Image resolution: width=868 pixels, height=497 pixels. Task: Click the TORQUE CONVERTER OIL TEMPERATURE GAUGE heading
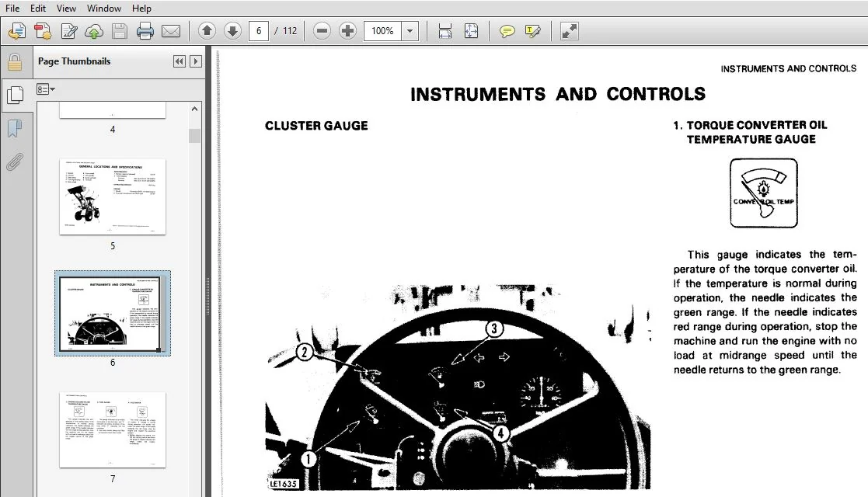[x=750, y=132]
